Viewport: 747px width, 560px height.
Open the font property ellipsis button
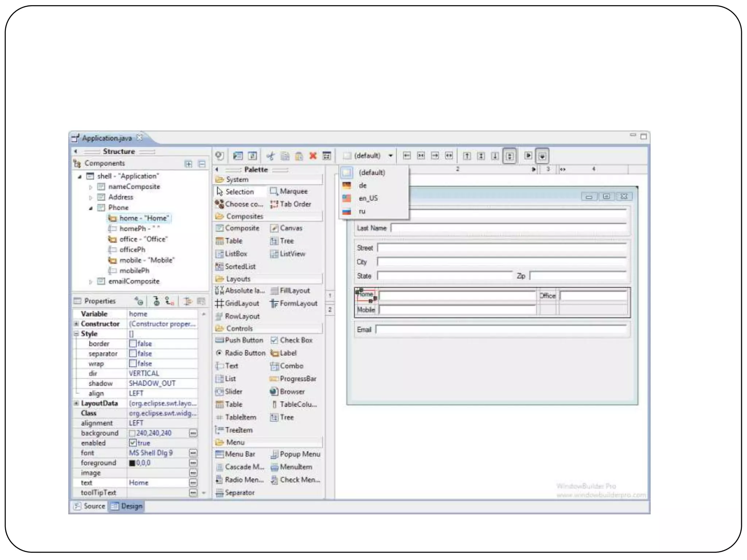tap(193, 453)
